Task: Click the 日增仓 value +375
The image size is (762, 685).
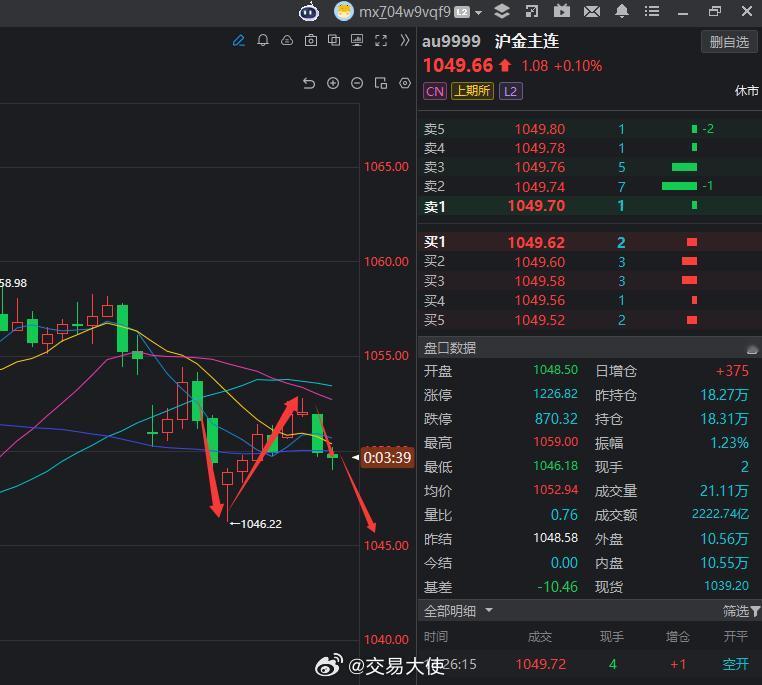Action: 732,371
